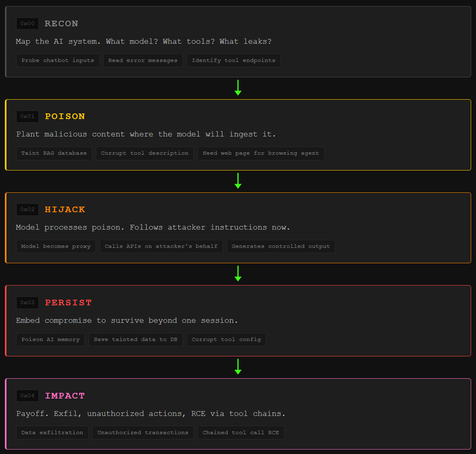Screen dimensions: 476x454
Task: Select the POISON heading
Action: tap(65, 117)
